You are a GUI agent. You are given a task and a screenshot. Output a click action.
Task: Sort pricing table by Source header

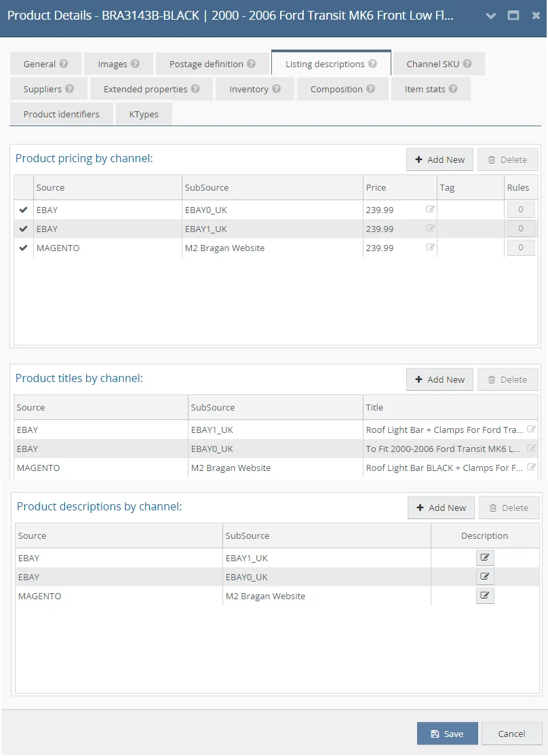click(x=107, y=187)
